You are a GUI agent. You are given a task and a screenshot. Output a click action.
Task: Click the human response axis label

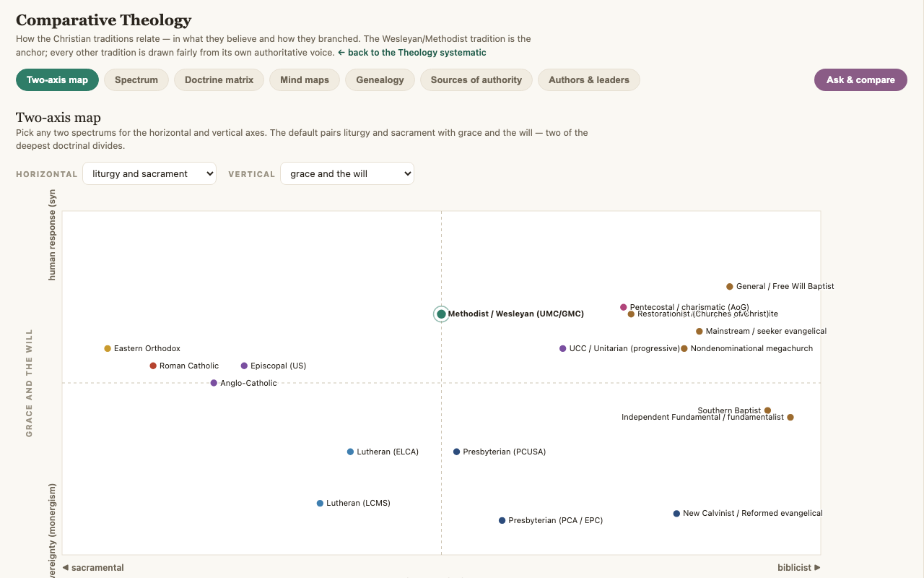tap(52, 236)
